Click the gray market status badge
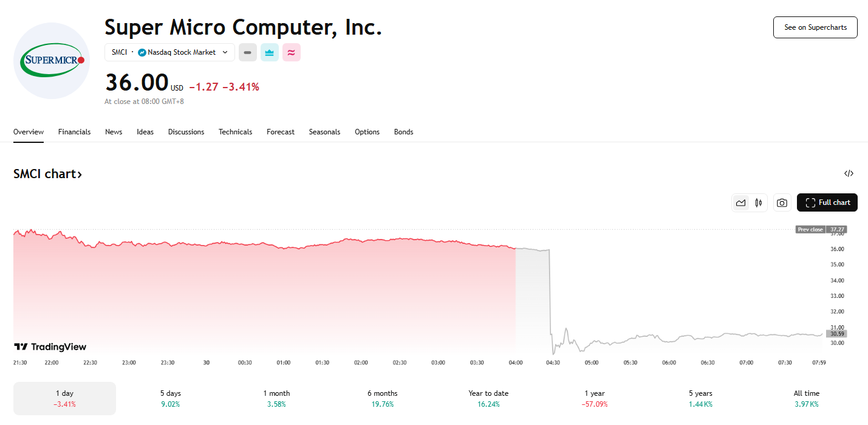This screenshot has width=868, height=425. pyautogui.click(x=247, y=52)
